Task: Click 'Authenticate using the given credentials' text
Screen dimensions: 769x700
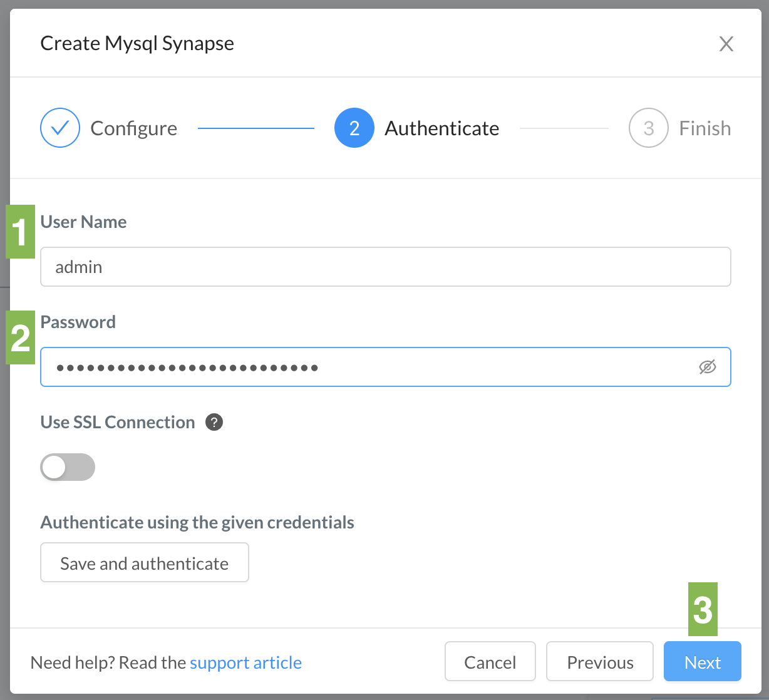Action: coord(197,522)
